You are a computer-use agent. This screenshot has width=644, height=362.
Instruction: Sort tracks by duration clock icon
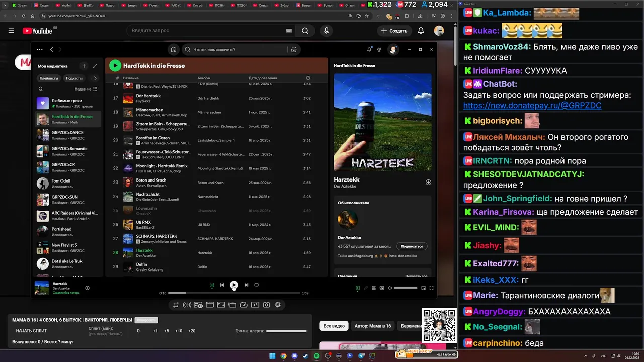coord(308,78)
